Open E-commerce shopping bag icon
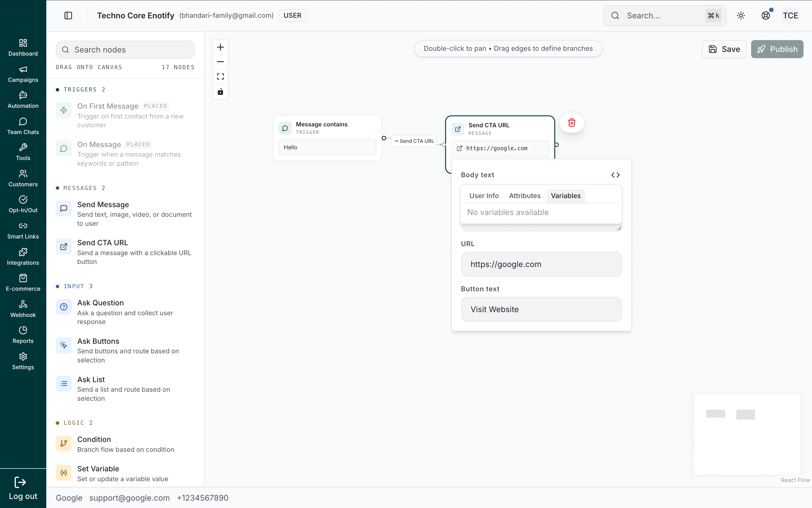Viewport: 812px width, 508px height. click(x=23, y=278)
